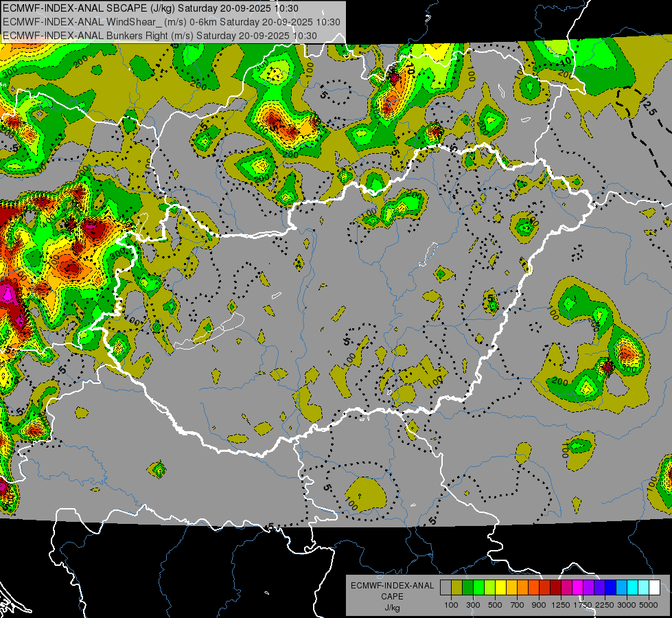Click the yellow-green legend swatch before 500
Screen dimensions: 672x618
[x=490, y=588]
